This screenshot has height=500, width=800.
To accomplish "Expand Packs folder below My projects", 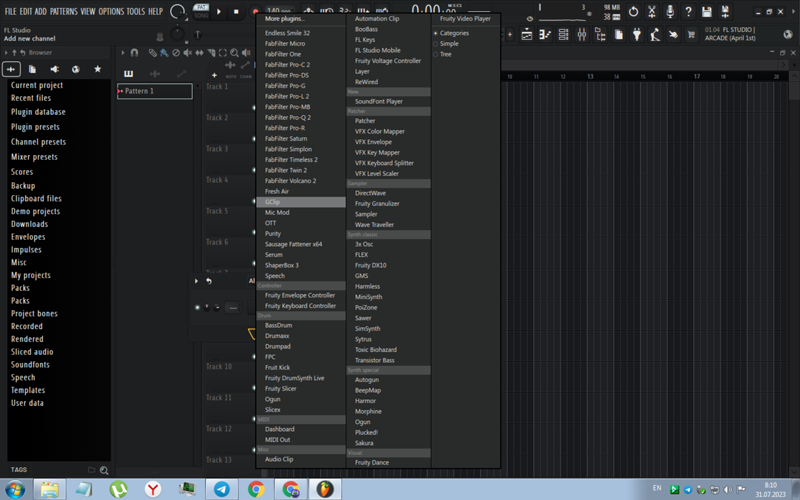I will click(x=20, y=288).
